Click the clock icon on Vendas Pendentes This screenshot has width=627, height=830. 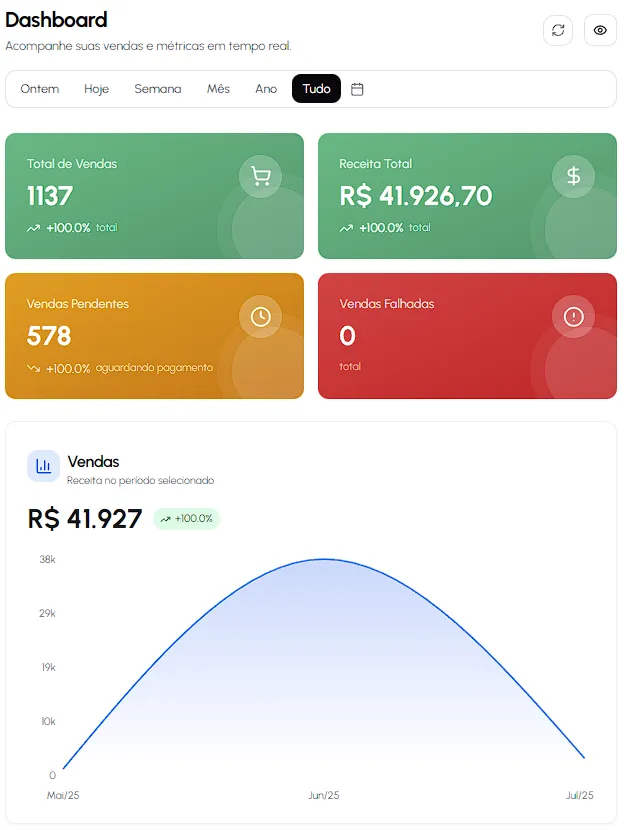[260, 316]
